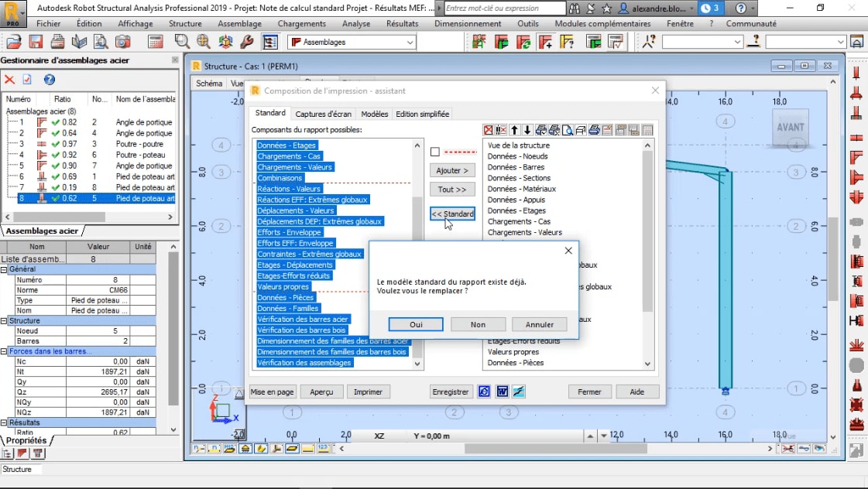Click the main toolbar printer icon
Image resolution: width=868 pixels, height=489 pixels.
tap(57, 42)
